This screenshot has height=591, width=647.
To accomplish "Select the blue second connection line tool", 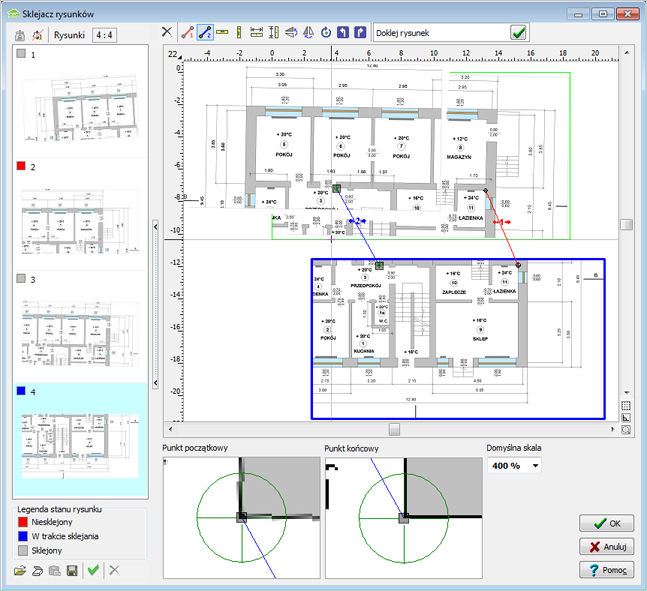I will [x=205, y=32].
